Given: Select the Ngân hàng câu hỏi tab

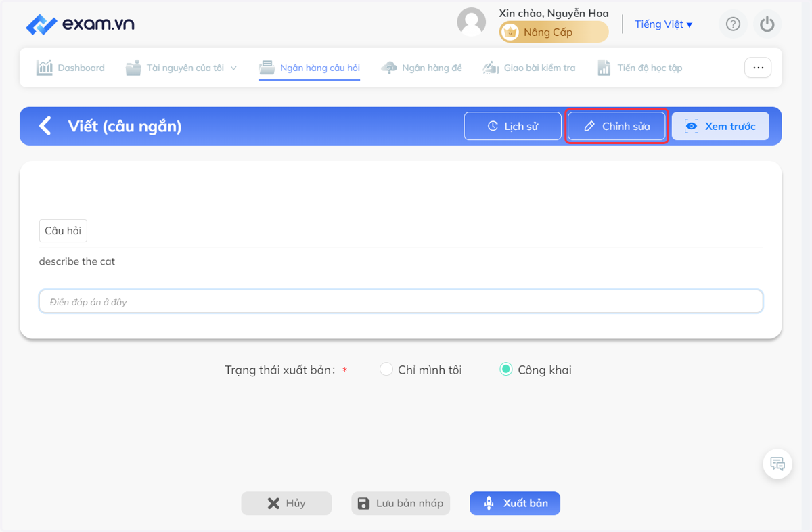Looking at the screenshot, I should (310, 68).
